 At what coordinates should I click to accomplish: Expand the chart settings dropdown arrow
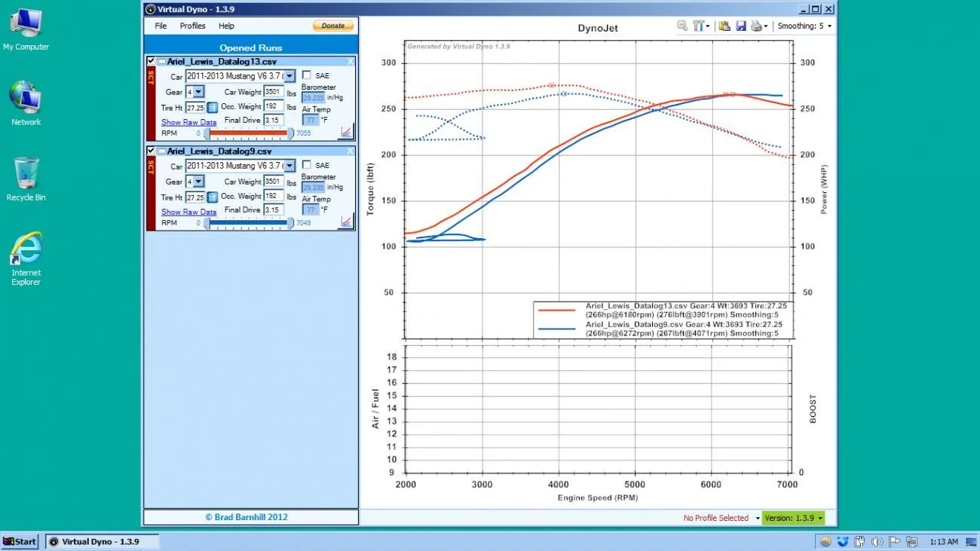708,26
